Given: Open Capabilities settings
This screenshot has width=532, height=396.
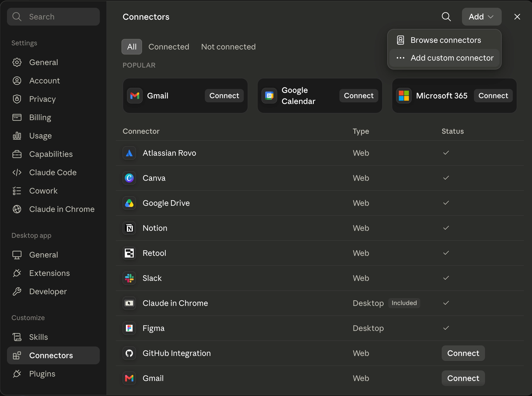Looking at the screenshot, I should click(x=53, y=154).
